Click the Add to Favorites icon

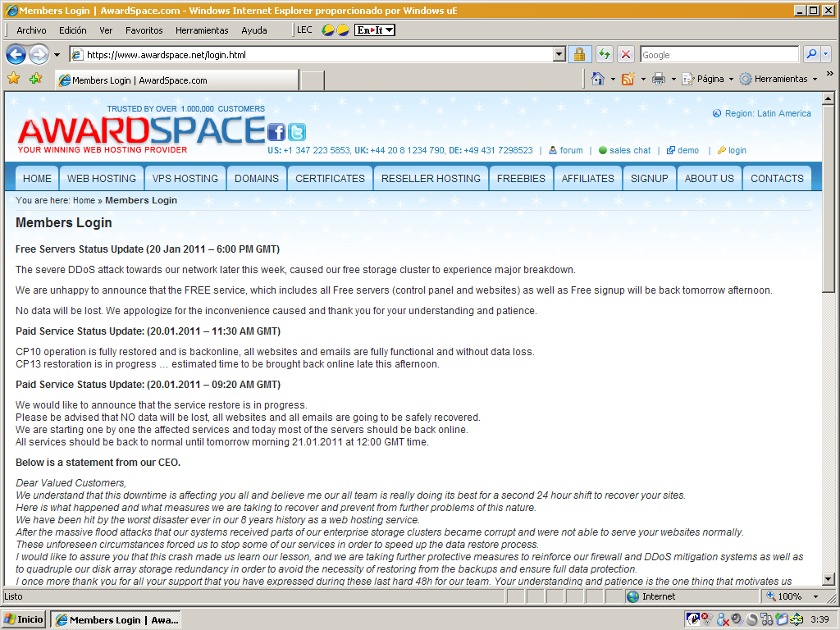[36, 79]
